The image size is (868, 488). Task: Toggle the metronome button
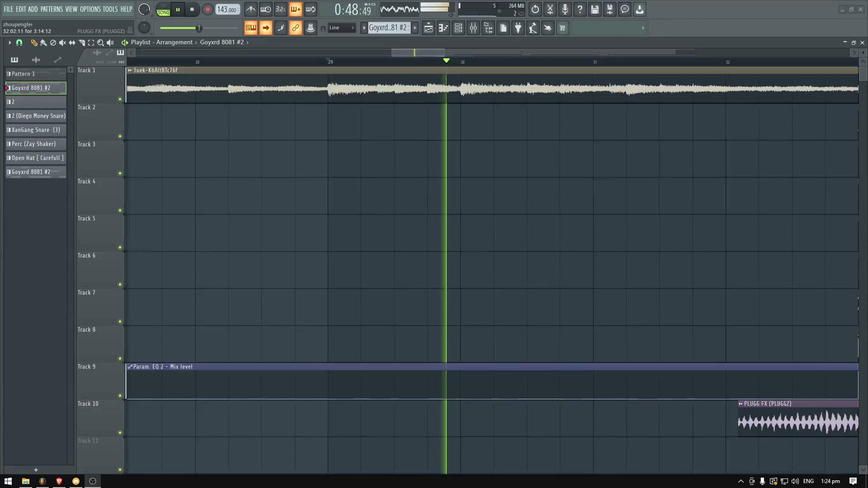pos(251,9)
